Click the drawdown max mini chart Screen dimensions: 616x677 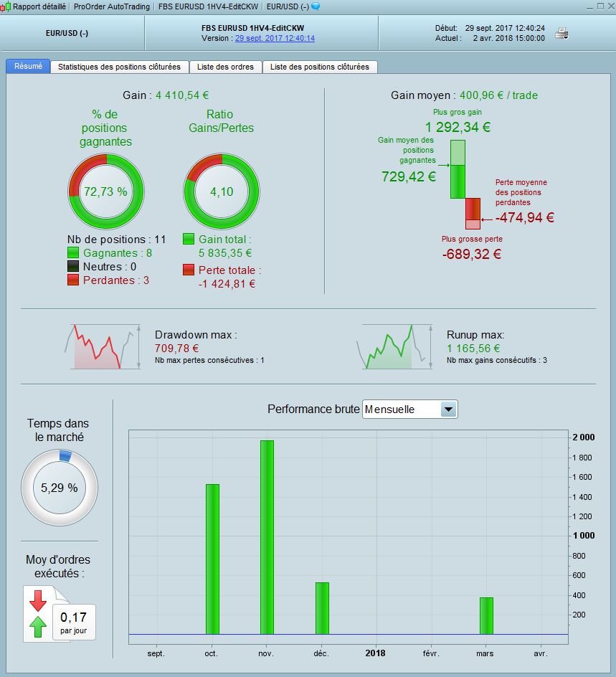coord(103,346)
